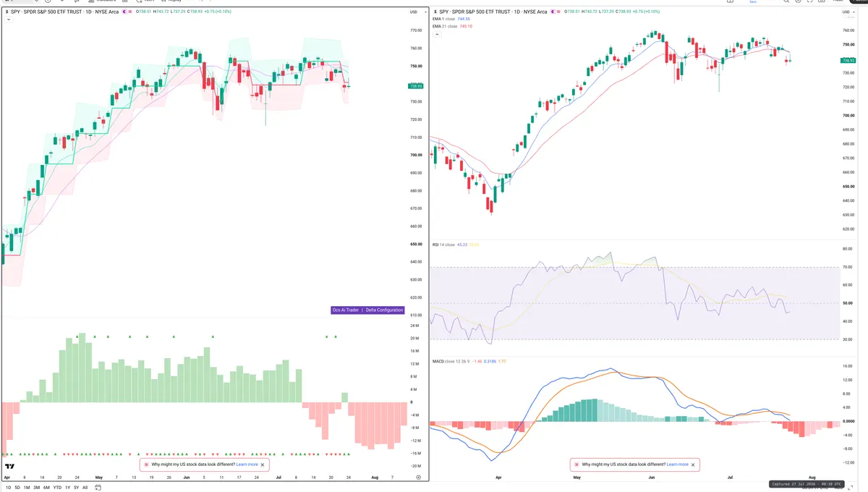Click Ocs Ai Trader Delta Configuration label
The height and width of the screenshot is (492, 868).
(x=367, y=310)
